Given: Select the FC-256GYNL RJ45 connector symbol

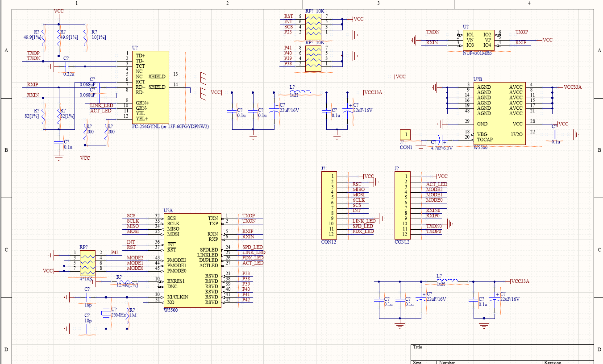Looking at the screenshot, I should point(150,87).
